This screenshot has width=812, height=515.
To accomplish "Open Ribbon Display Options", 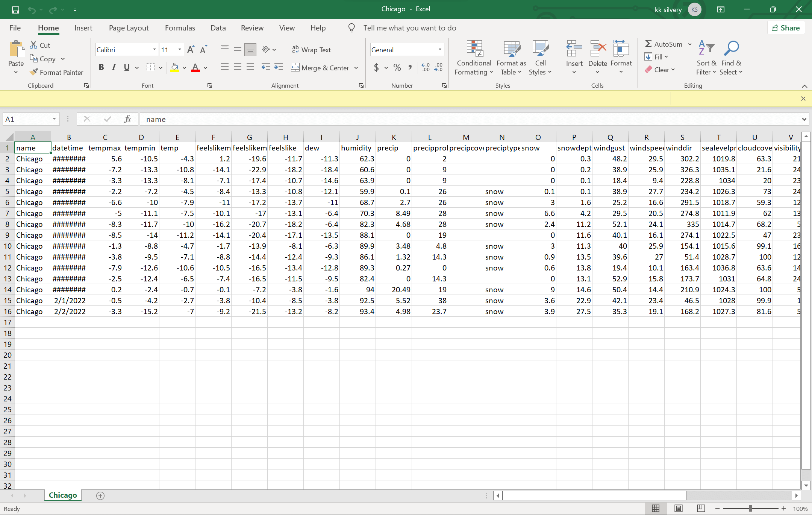I will [x=721, y=9].
